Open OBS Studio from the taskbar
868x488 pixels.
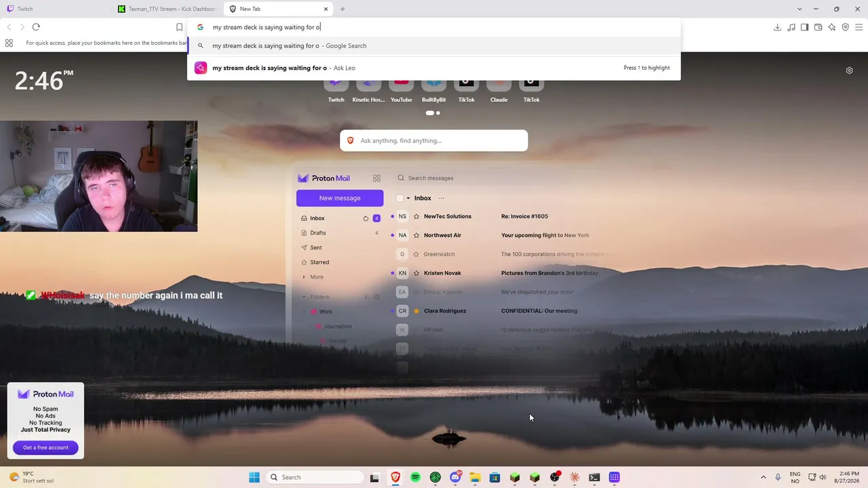point(555,477)
